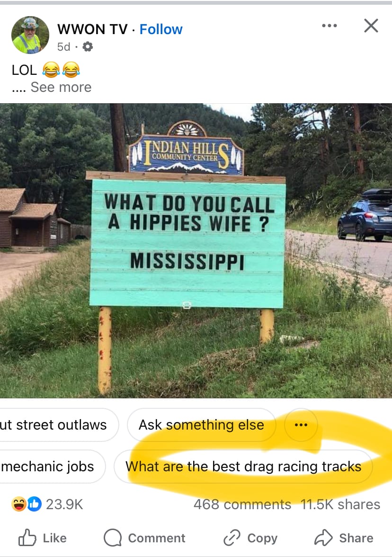
Task: Click the Share arrow icon
Action: point(323,538)
